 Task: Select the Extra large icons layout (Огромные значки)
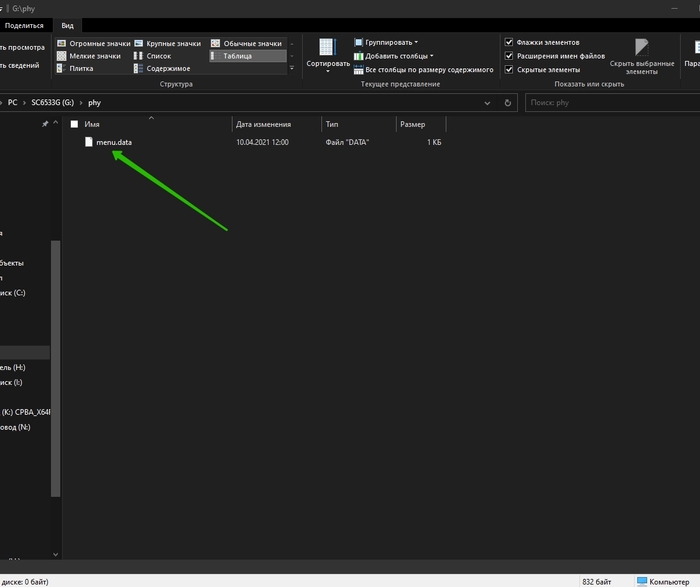point(93,43)
